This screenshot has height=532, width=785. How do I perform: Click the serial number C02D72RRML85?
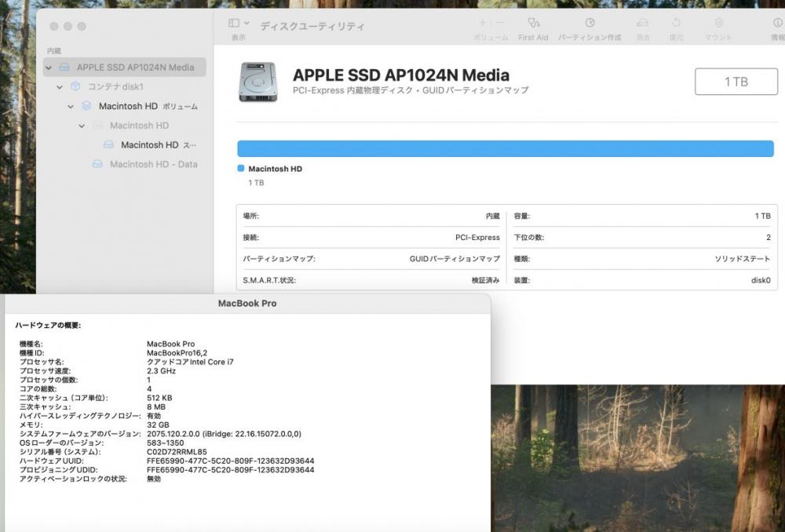point(177,452)
